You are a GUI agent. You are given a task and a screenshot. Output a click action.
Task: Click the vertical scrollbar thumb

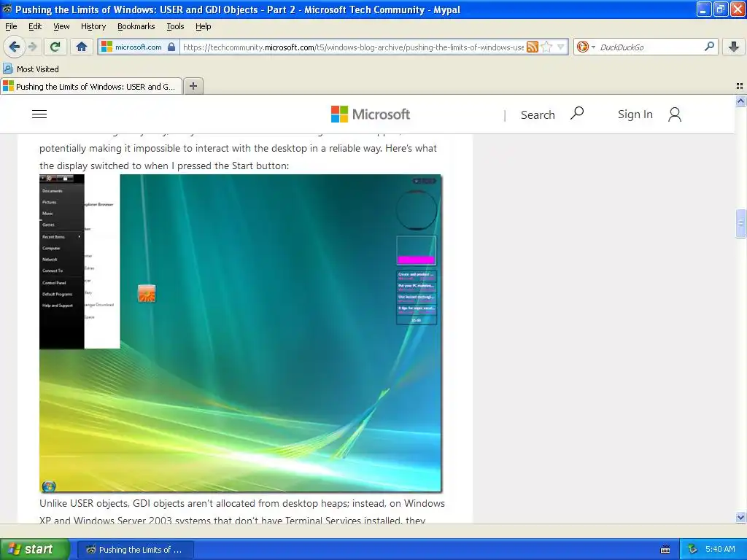click(740, 223)
